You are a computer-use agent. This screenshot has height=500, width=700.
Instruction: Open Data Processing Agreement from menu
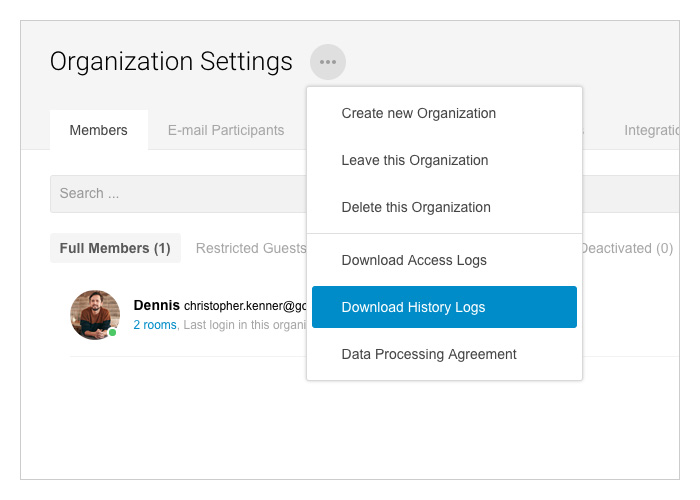pos(429,354)
